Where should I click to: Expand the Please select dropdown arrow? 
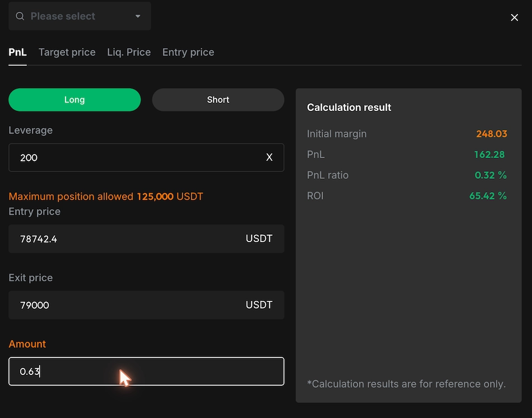(x=138, y=16)
